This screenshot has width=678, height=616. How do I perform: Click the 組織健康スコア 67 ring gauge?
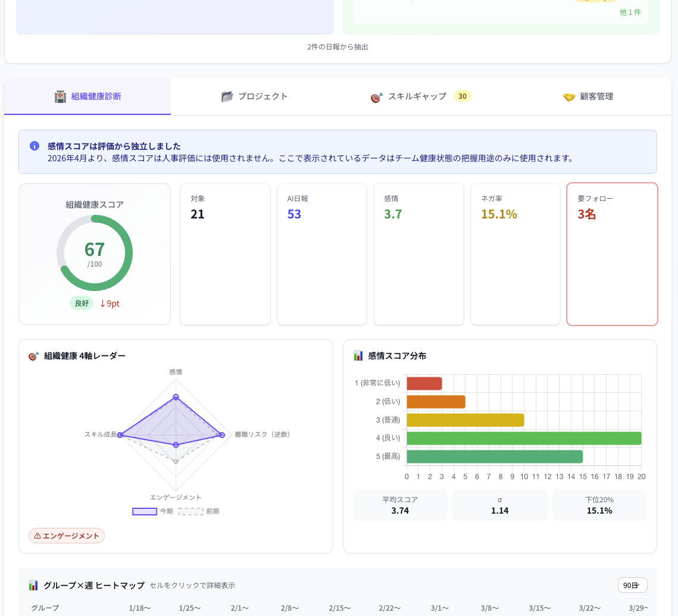pos(95,253)
